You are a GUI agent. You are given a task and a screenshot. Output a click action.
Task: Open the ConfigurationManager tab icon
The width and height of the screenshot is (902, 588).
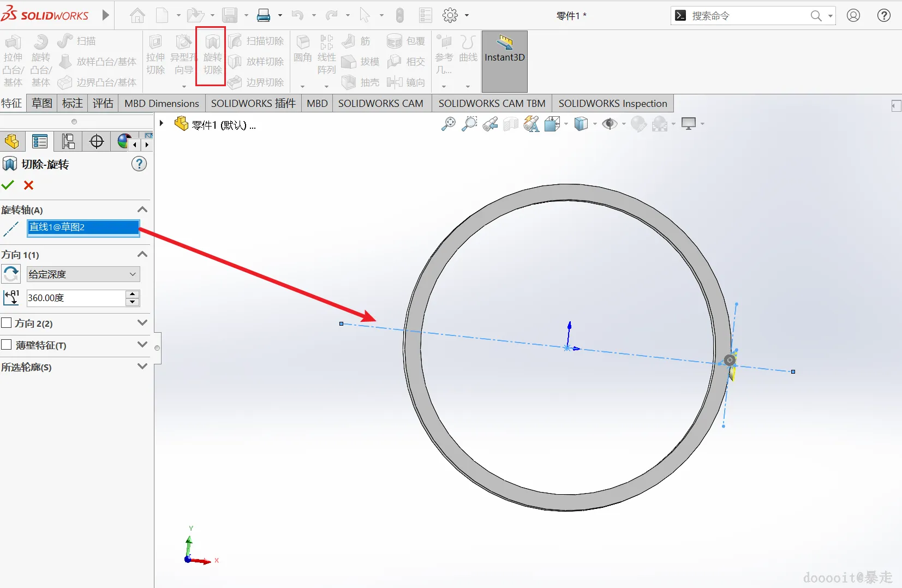click(68, 142)
